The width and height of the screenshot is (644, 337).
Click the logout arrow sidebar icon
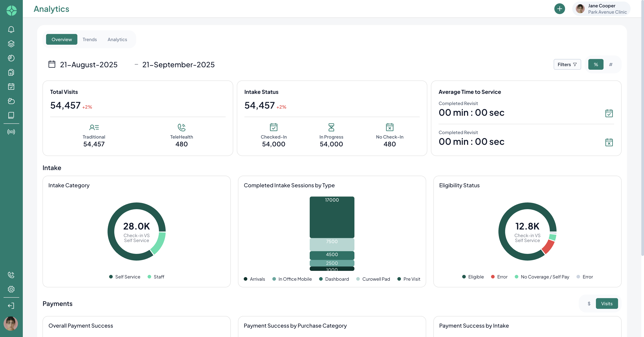(x=11, y=305)
